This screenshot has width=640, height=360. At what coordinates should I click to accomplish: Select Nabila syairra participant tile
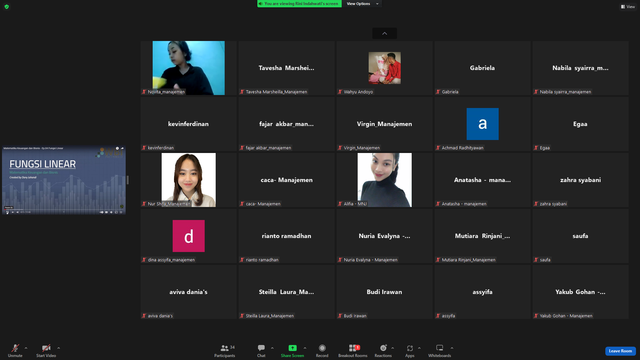[x=580, y=68]
